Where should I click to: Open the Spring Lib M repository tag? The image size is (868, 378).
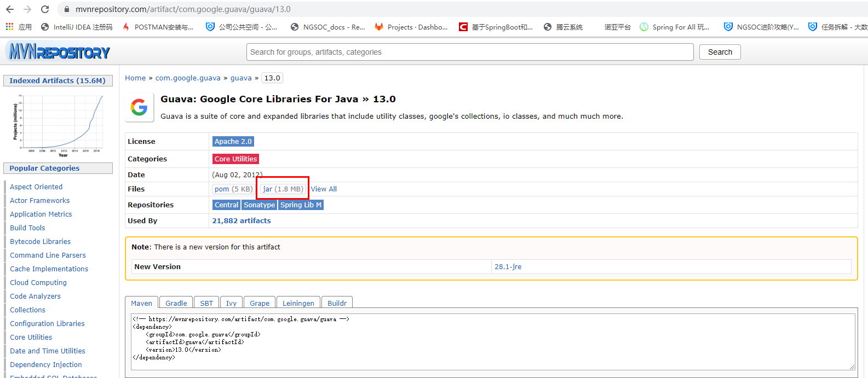coord(301,205)
